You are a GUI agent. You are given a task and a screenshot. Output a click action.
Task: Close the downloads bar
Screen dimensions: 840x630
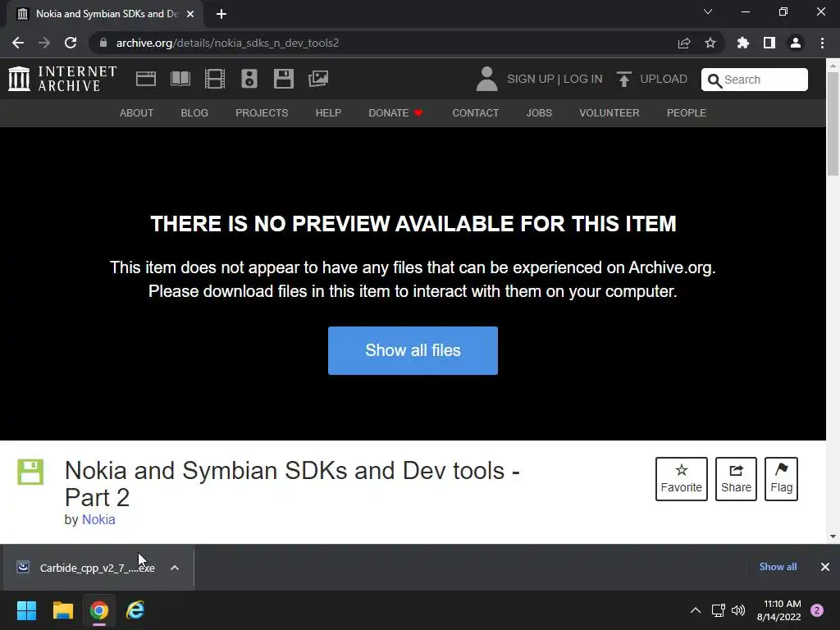[x=825, y=567]
